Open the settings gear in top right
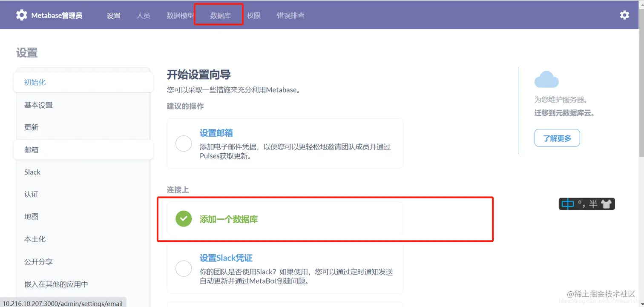The height and width of the screenshot is (307, 644). pyautogui.click(x=624, y=15)
